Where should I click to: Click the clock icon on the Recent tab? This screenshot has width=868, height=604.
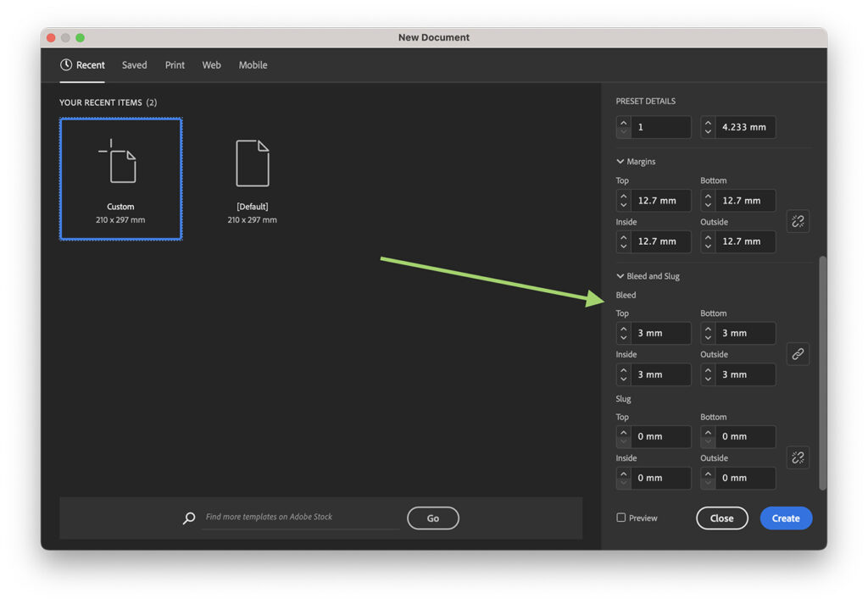click(x=66, y=64)
